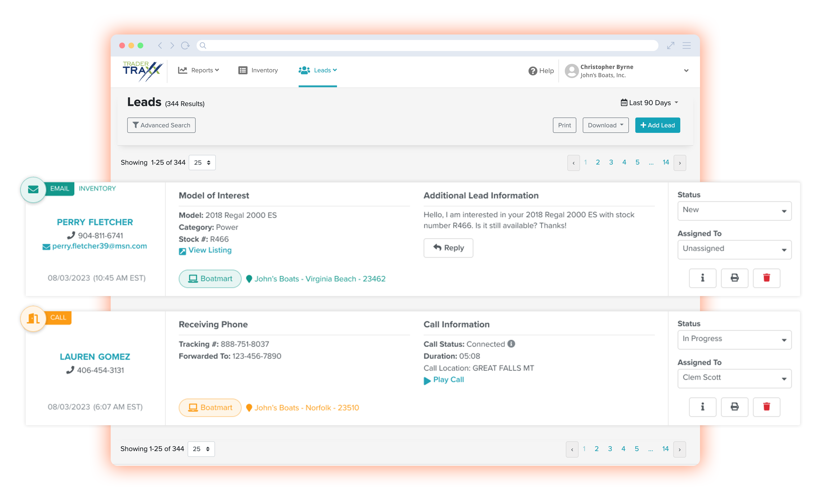Click Christopher Byrne's avatar icon

tap(571, 71)
